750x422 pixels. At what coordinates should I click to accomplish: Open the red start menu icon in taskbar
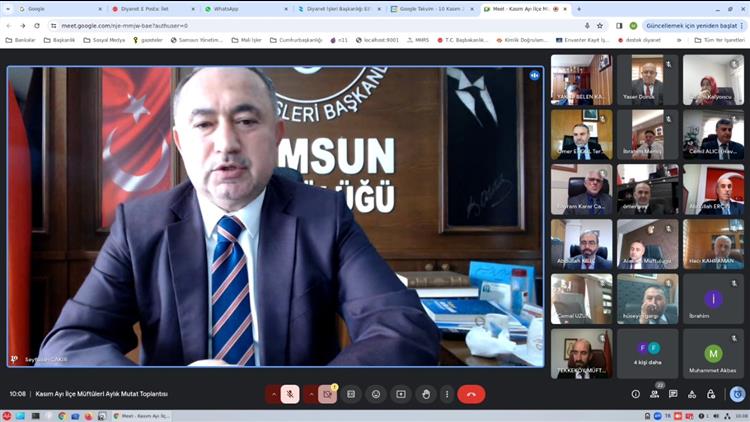pos(7,416)
